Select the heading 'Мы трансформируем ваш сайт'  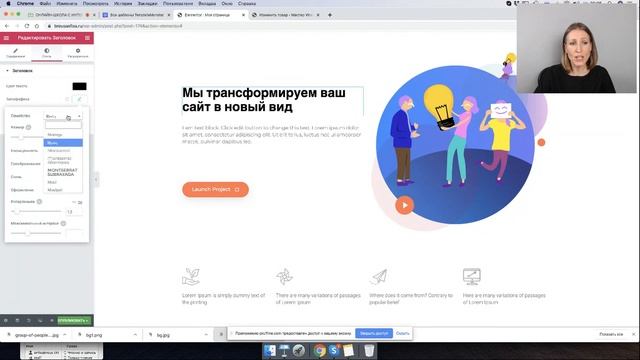click(264, 100)
